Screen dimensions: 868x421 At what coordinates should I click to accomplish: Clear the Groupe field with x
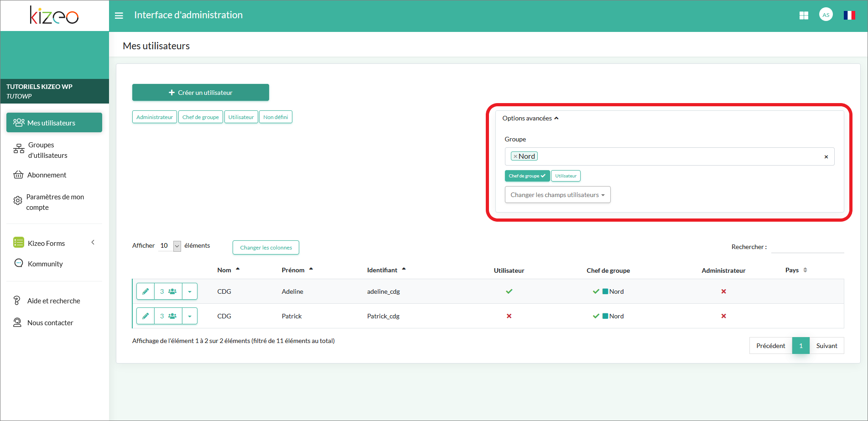click(826, 157)
